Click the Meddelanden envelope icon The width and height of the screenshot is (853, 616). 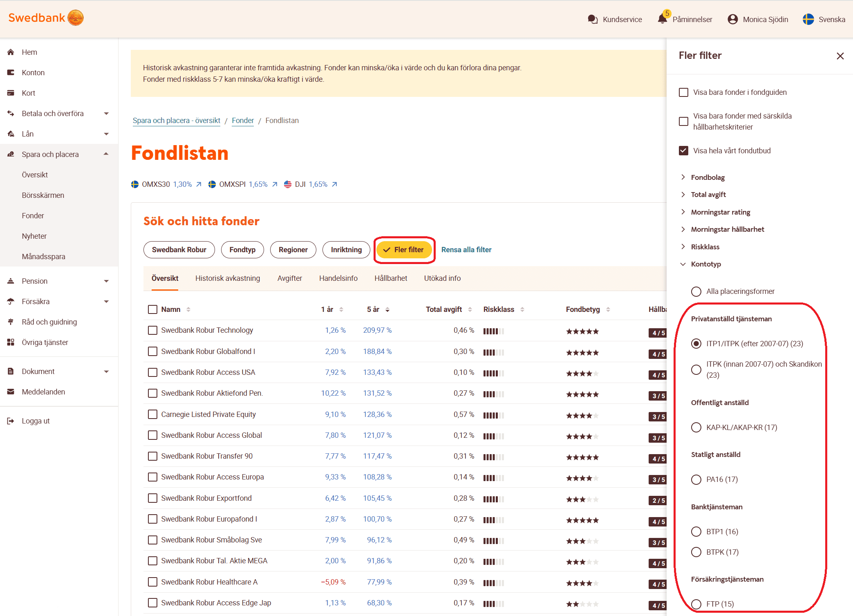pyautogui.click(x=11, y=392)
